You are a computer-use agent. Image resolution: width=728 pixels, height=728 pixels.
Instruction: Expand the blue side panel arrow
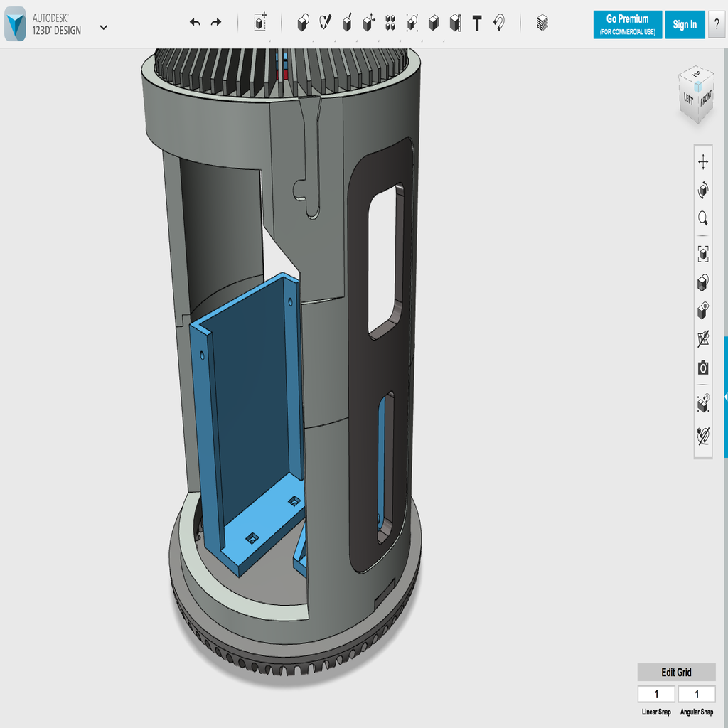[x=725, y=397]
